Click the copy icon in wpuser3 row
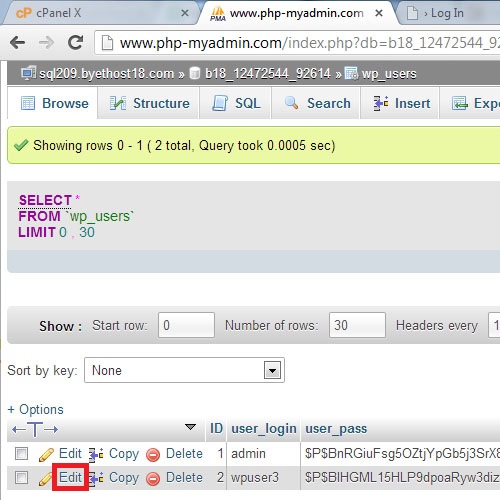Screen dimensions: 500x500 click(96, 478)
